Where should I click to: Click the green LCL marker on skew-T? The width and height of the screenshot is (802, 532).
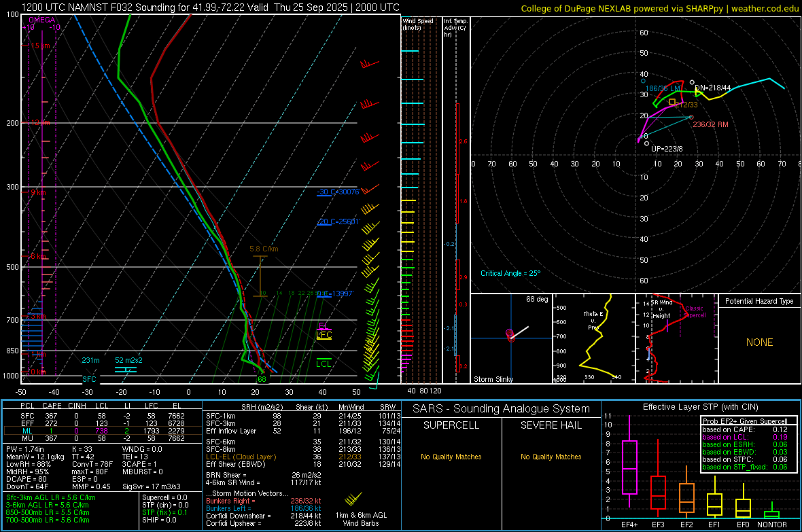(x=324, y=363)
